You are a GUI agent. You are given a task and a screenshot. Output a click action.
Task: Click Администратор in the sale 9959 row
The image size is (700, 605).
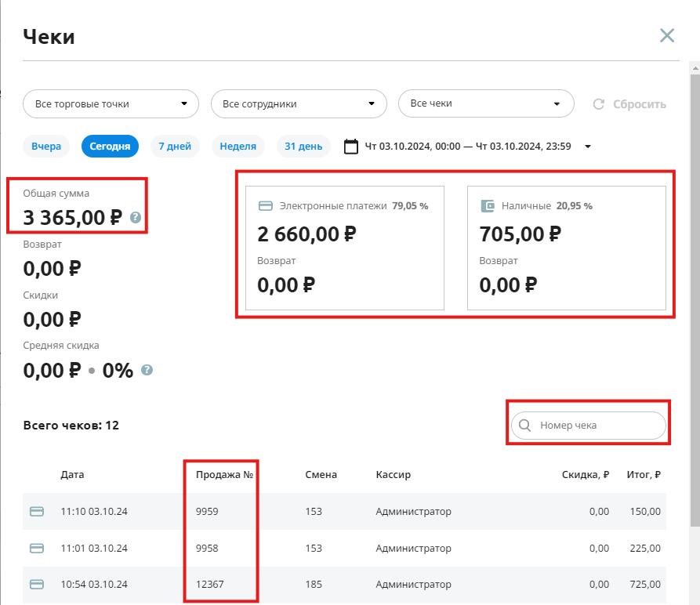pos(413,511)
